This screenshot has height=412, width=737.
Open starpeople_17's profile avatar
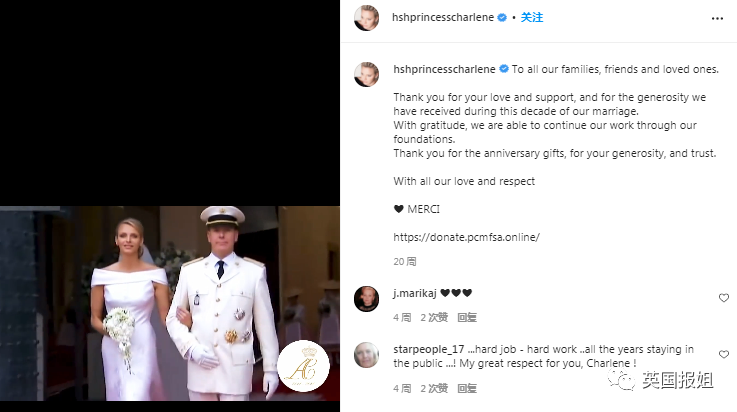366,355
